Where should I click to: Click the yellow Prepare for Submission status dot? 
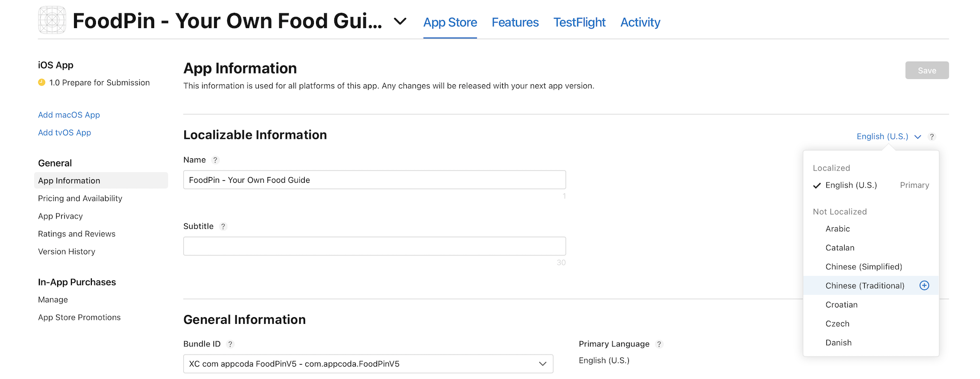pos(41,82)
